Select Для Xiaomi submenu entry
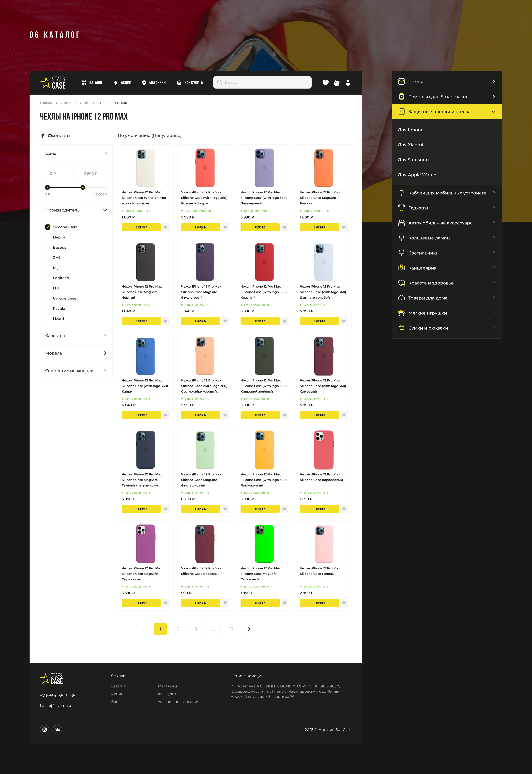This screenshot has height=774, width=532. [x=410, y=145]
